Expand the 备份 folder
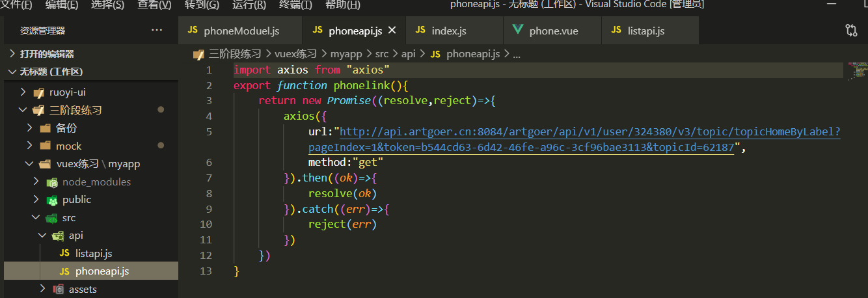868x298 pixels. [x=29, y=128]
